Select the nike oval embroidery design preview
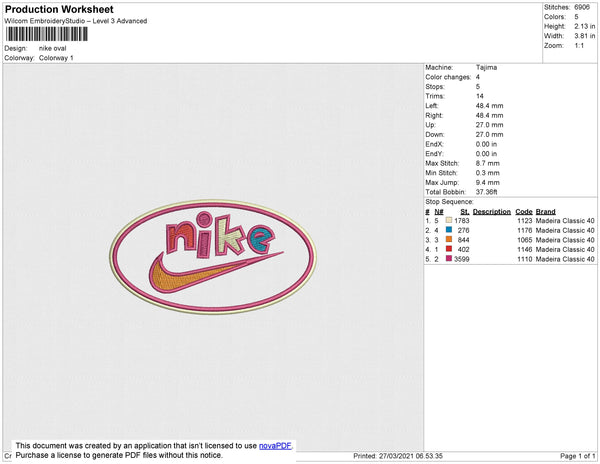The image size is (600, 464). point(213,257)
